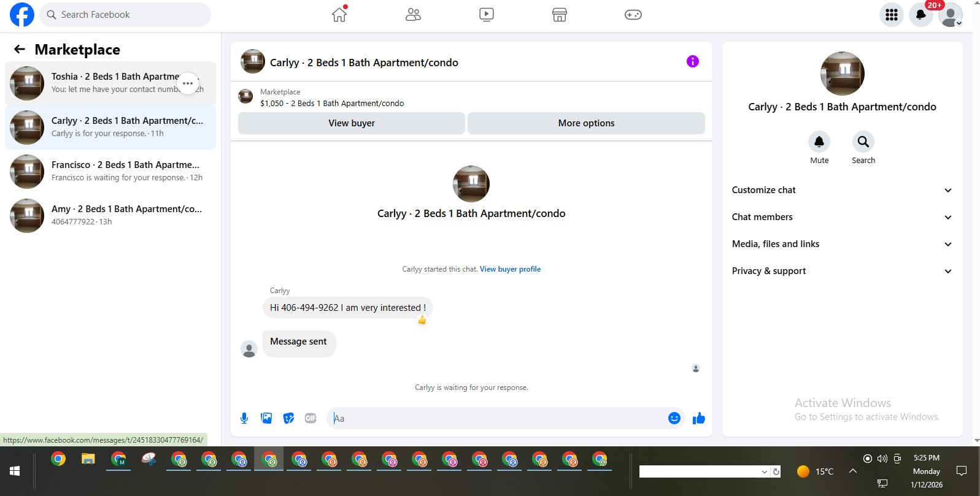Open the weather 15°C widget
980x496 pixels.
click(x=815, y=471)
